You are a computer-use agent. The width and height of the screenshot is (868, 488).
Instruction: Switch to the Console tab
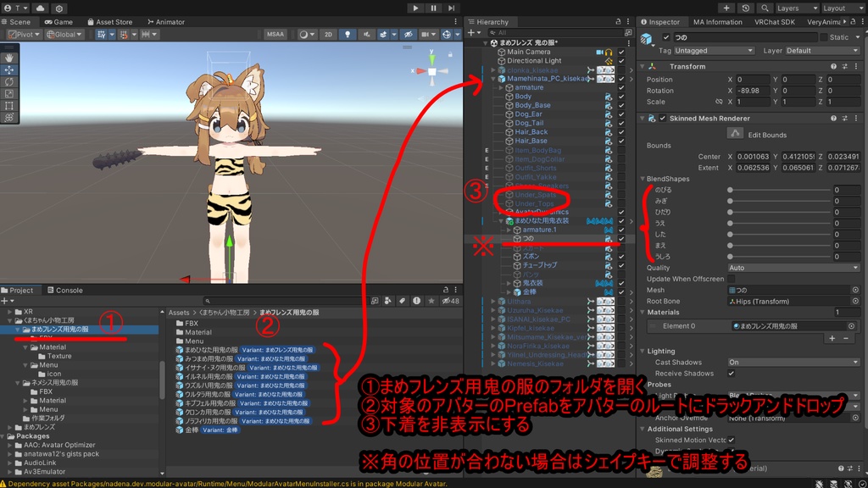(65, 290)
